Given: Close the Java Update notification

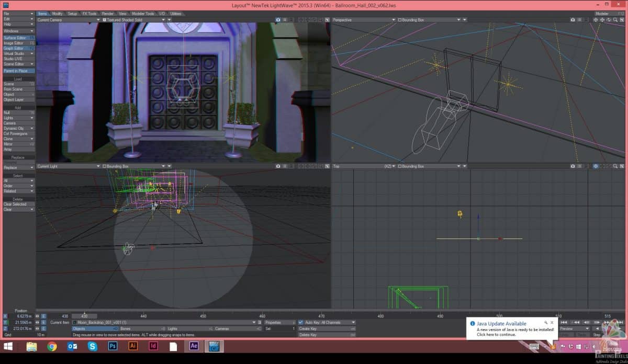Looking at the screenshot, I should [552, 323].
